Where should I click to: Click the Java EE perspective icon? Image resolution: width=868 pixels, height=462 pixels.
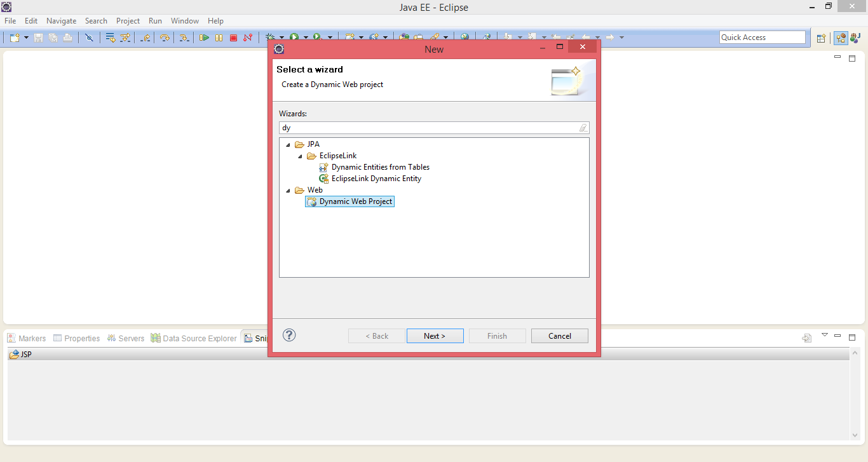pyautogui.click(x=841, y=37)
